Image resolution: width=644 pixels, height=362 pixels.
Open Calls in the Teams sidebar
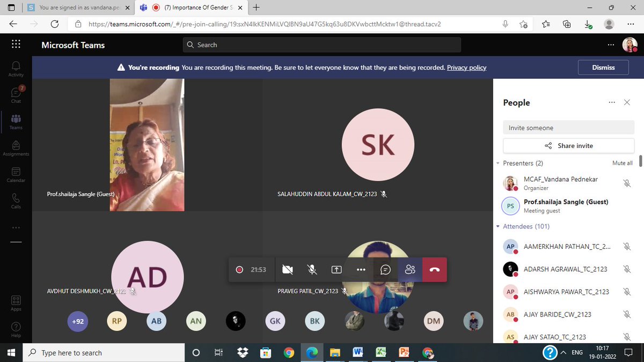pyautogui.click(x=16, y=201)
